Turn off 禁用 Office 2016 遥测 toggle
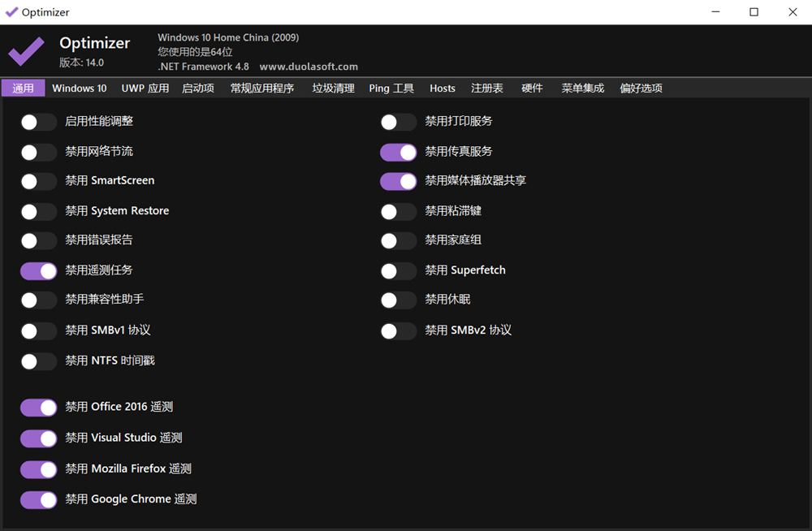Screen dimensions: 812x531 point(38,408)
